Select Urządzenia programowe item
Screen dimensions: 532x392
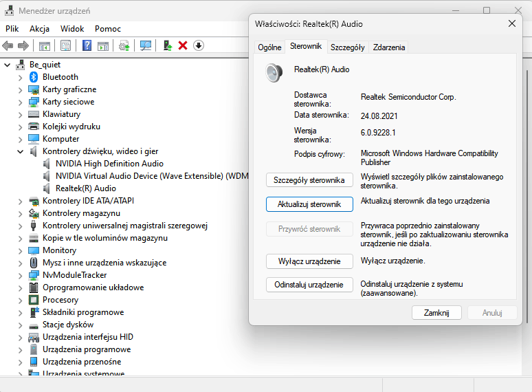click(x=87, y=349)
